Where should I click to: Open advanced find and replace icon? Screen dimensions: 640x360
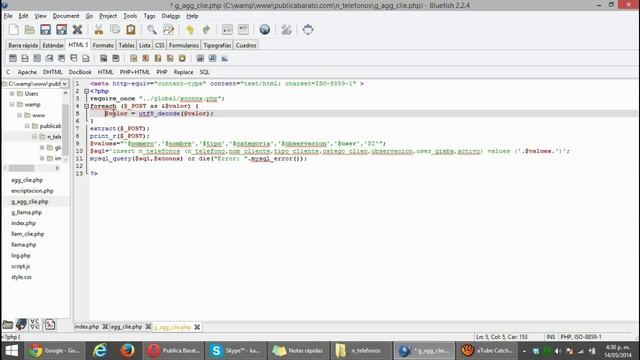tap(168, 30)
